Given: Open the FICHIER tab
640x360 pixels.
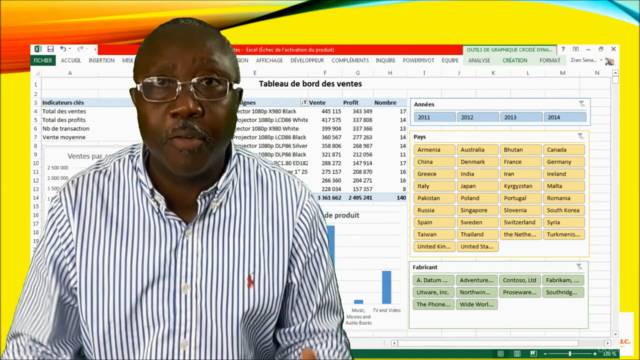Looking at the screenshot, I should point(43,60).
